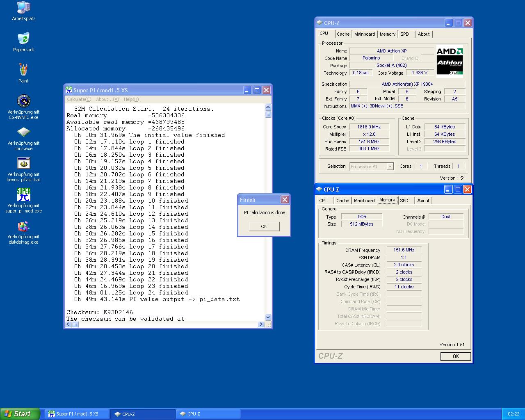Maximize the Super PI window

pos(257,90)
